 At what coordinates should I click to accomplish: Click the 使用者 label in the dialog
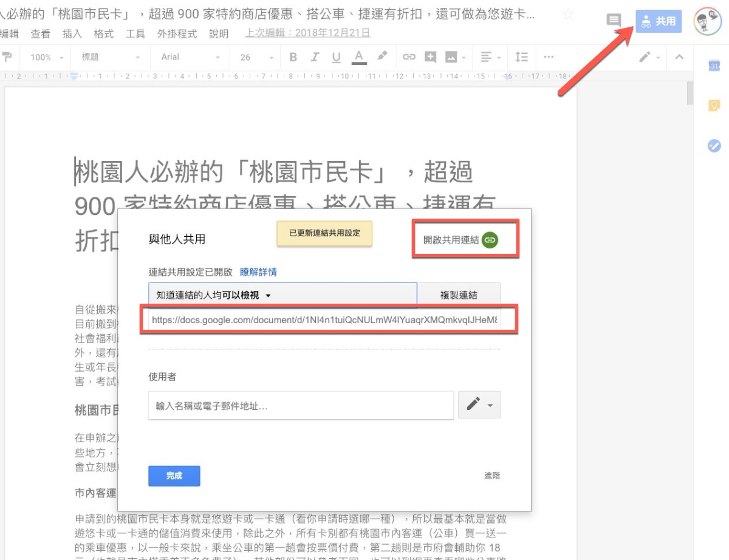coord(162,377)
